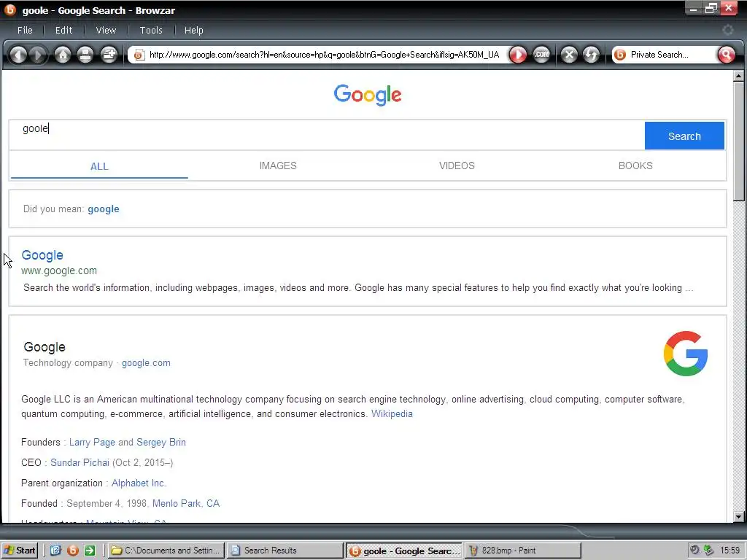The height and width of the screenshot is (560, 747).
Task: Open the View menu
Action: point(106,30)
